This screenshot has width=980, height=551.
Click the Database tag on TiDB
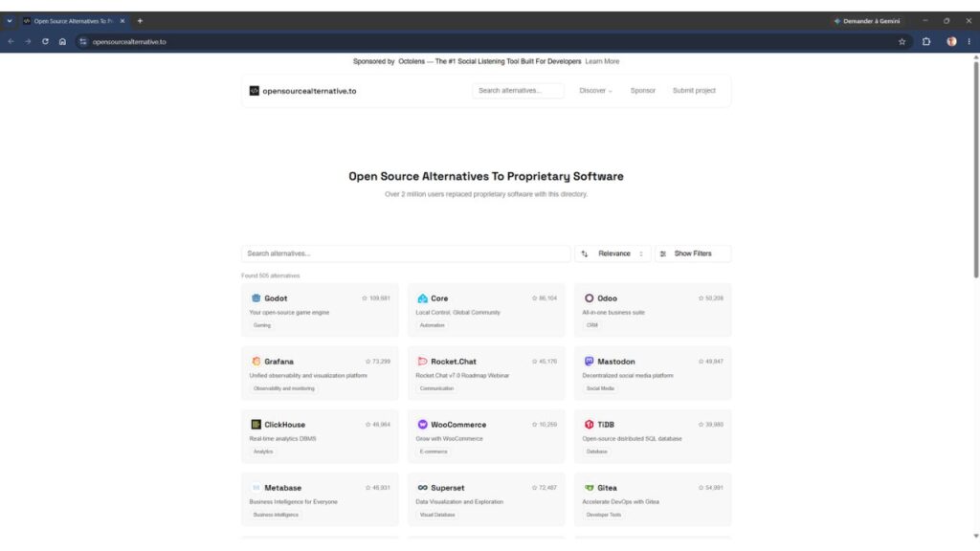(596, 452)
